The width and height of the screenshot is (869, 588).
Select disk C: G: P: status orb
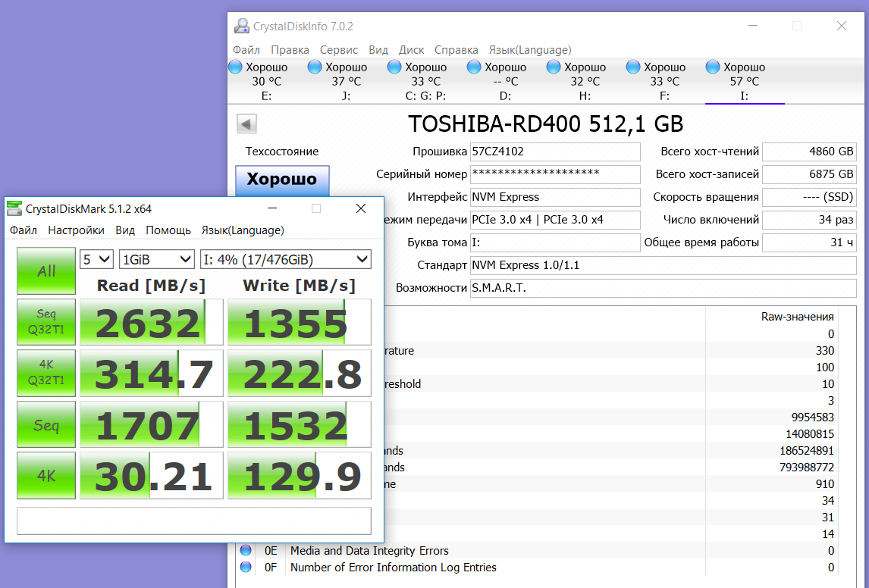394,67
